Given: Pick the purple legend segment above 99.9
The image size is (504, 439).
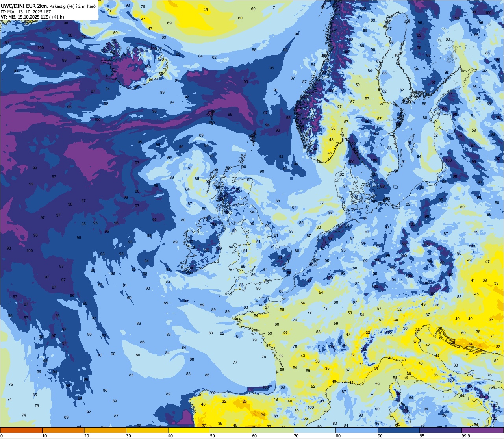Looking at the screenshot, I should point(482,430).
